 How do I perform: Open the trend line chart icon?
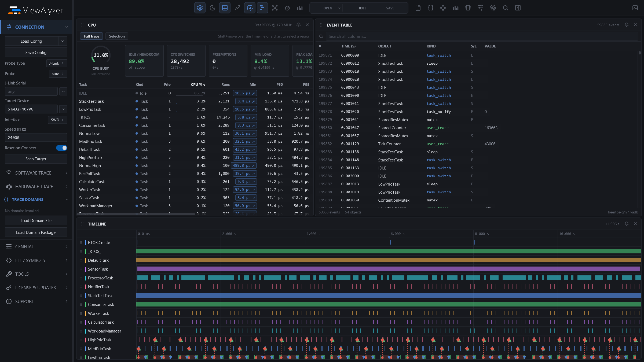[x=237, y=8]
